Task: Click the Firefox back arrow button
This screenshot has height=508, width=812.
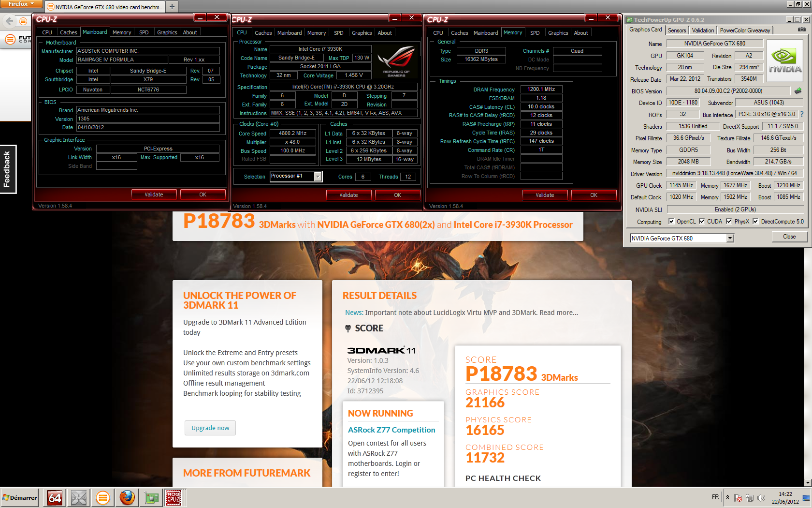Action: 9,21
